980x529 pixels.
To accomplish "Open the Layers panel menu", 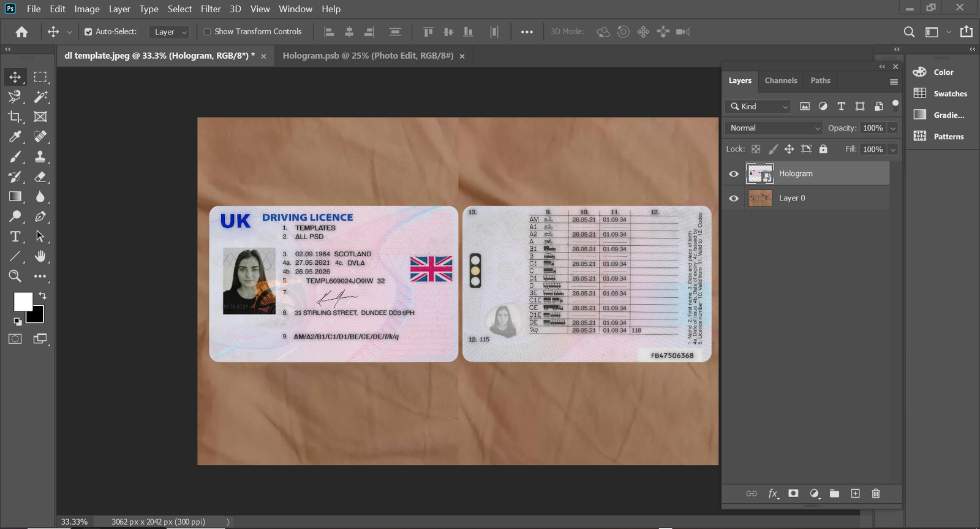I will [894, 82].
